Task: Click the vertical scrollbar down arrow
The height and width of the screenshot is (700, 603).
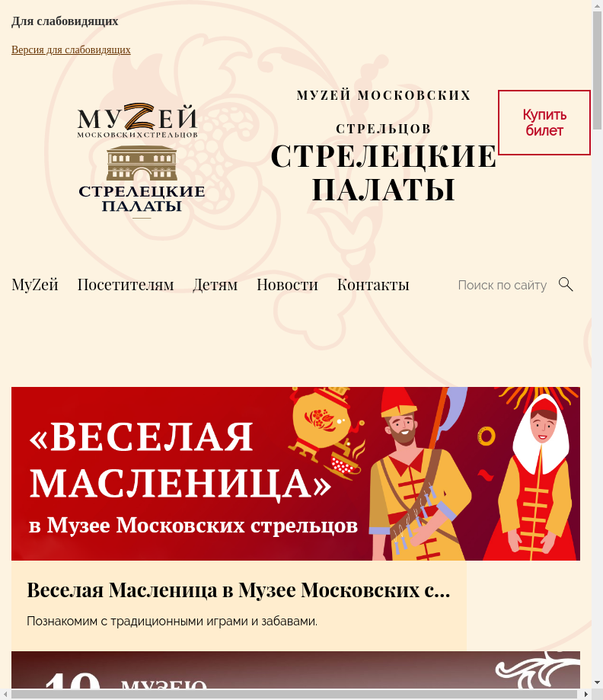Action: click(x=597, y=683)
